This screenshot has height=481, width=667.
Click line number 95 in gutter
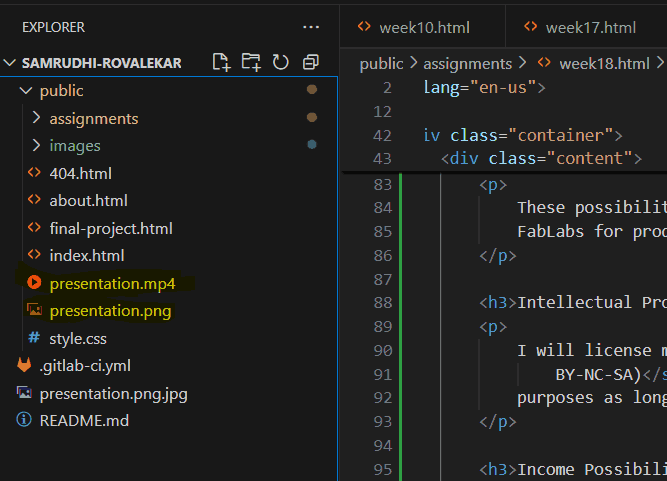click(382, 470)
